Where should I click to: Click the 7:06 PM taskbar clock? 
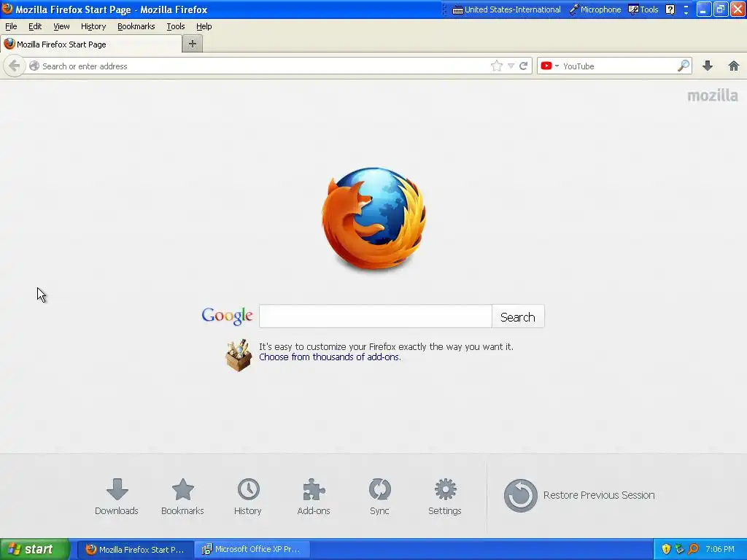pyautogui.click(x=720, y=549)
